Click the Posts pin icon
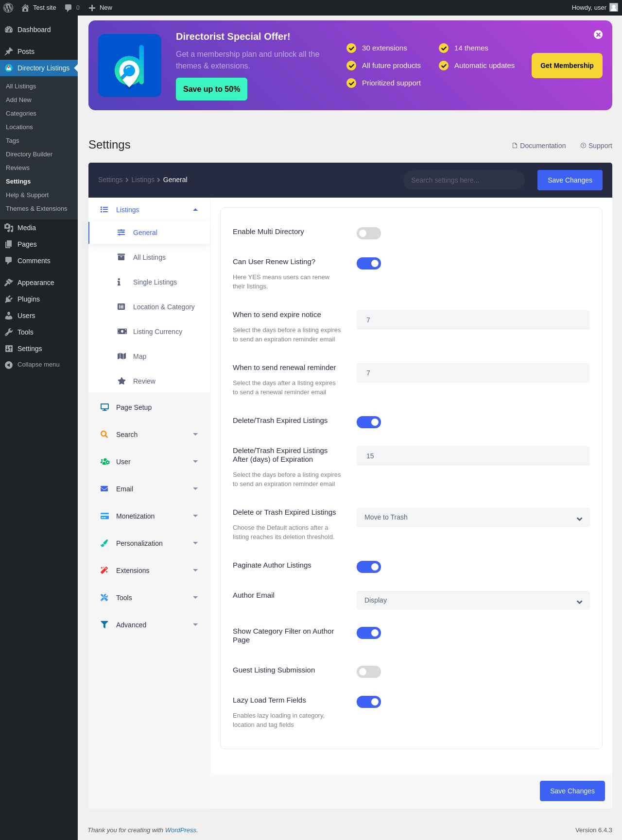The height and width of the screenshot is (840, 622). 9,51
